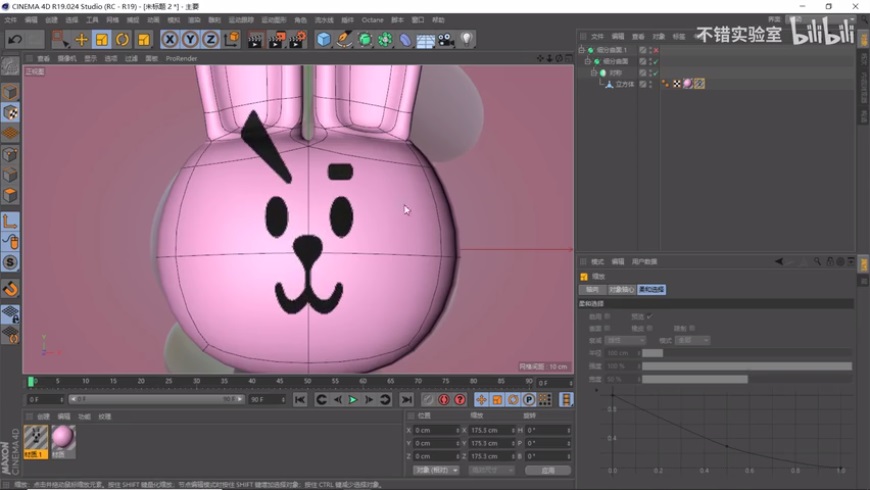The height and width of the screenshot is (490, 870).
Task: Open the Octane menu
Action: [372, 20]
